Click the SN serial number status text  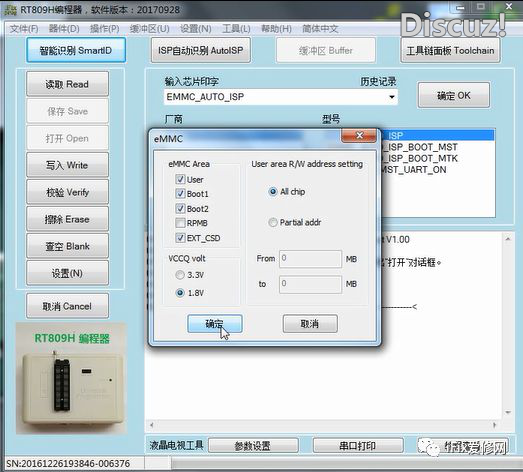(x=68, y=463)
